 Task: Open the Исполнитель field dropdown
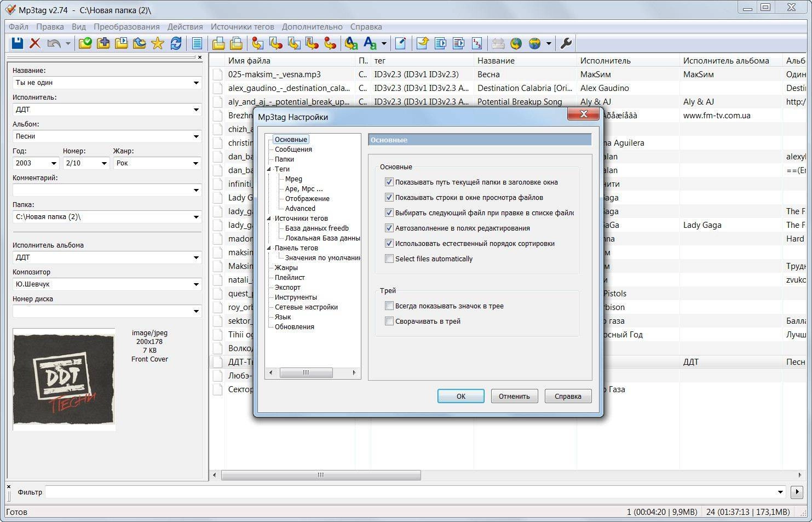pyautogui.click(x=196, y=110)
